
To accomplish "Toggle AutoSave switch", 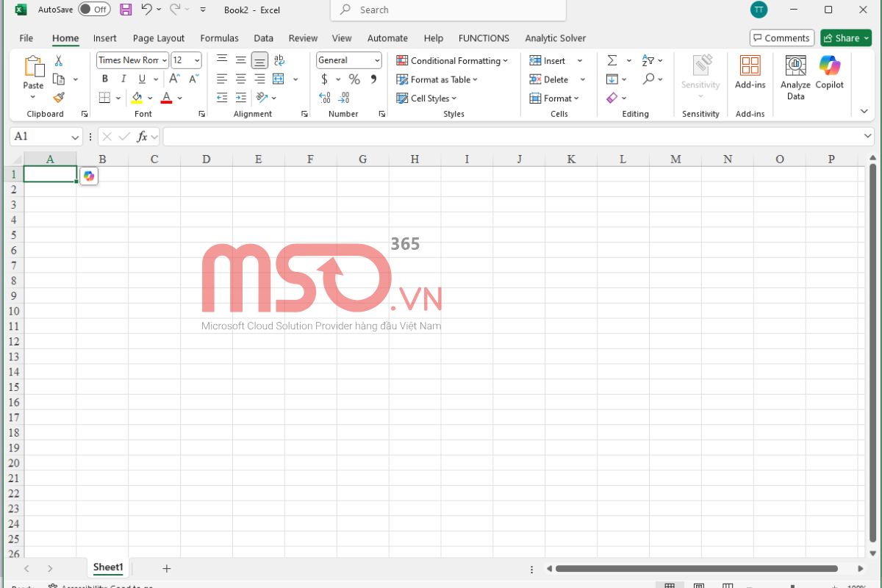I will [x=95, y=10].
